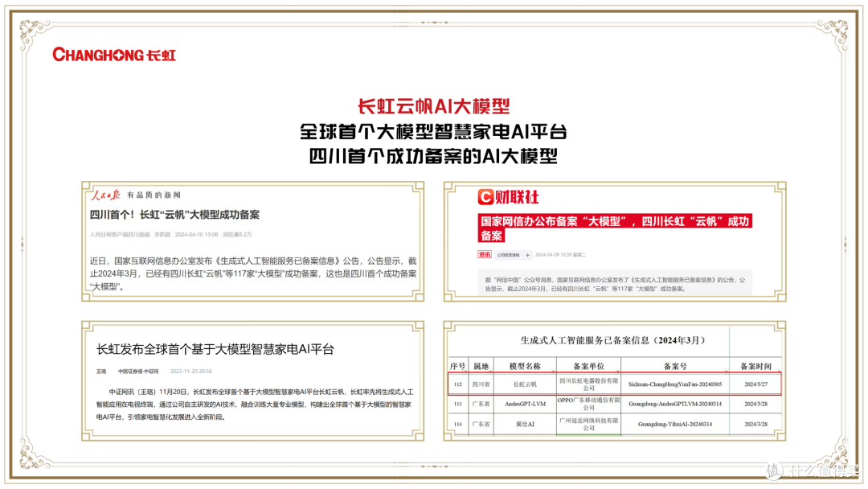
Task: Select the date cell 2024/3/27
Action: tap(755, 384)
